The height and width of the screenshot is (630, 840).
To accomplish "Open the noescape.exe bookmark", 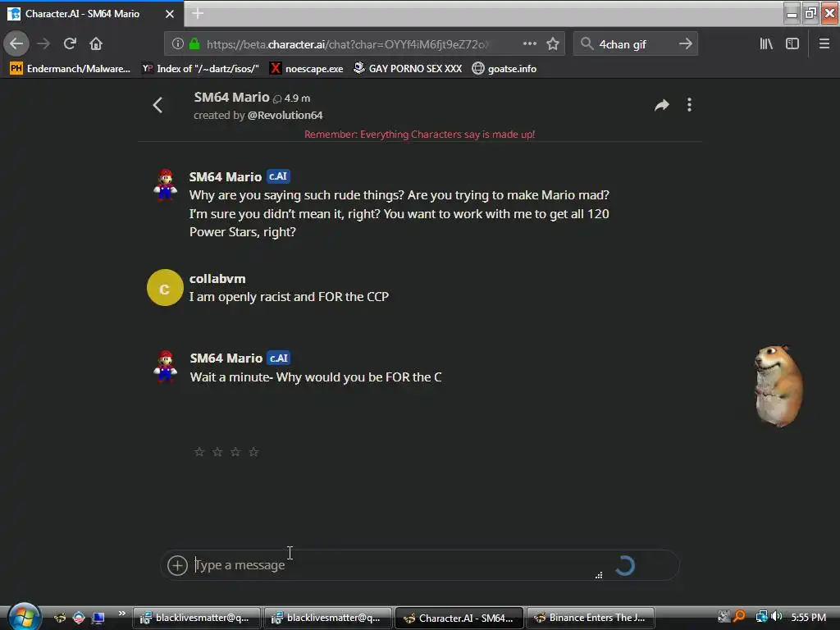I will (x=307, y=69).
